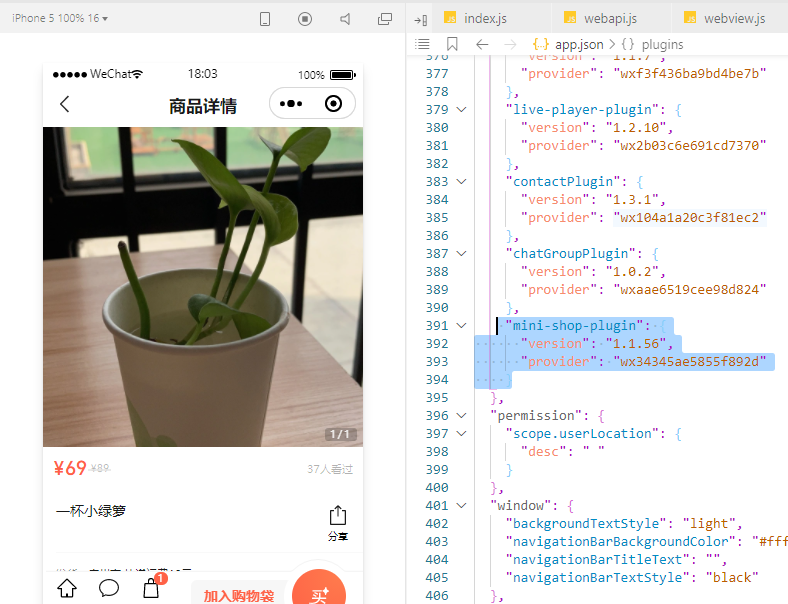Open the iPhone 5 device dropdown
The image size is (788, 604).
(60, 19)
